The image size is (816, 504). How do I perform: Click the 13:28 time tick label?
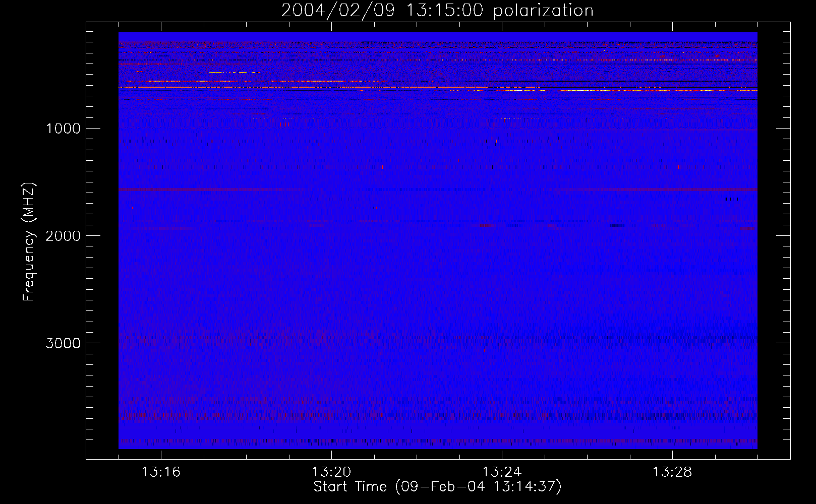672,472
